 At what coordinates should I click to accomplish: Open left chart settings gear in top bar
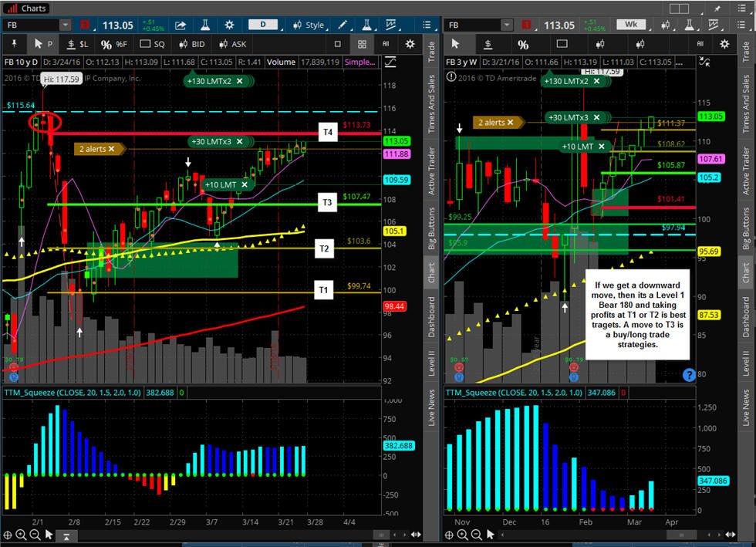[230, 25]
